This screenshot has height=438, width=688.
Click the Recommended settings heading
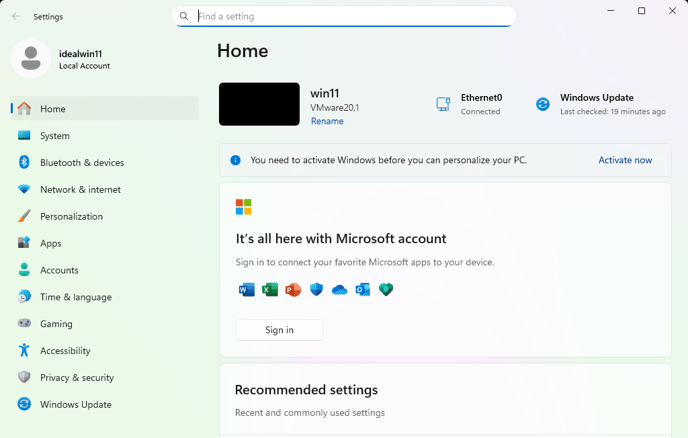[x=306, y=390]
